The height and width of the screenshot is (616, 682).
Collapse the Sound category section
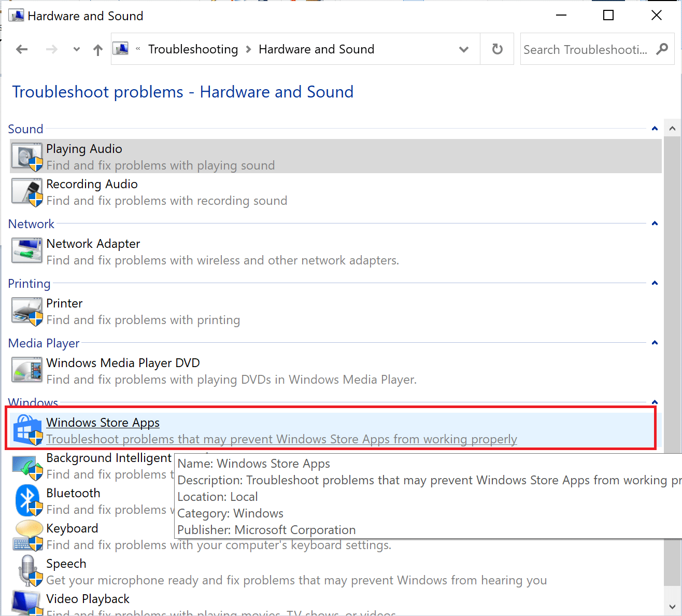(654, 128)
